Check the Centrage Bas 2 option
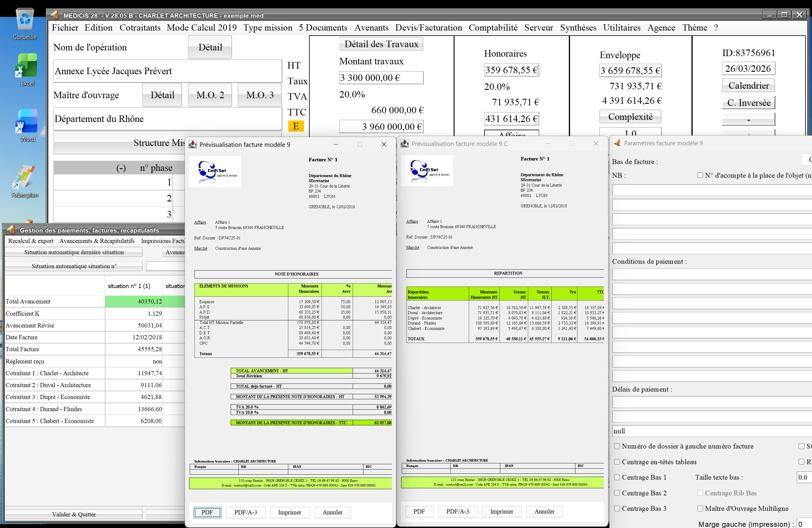 (617, 493)
